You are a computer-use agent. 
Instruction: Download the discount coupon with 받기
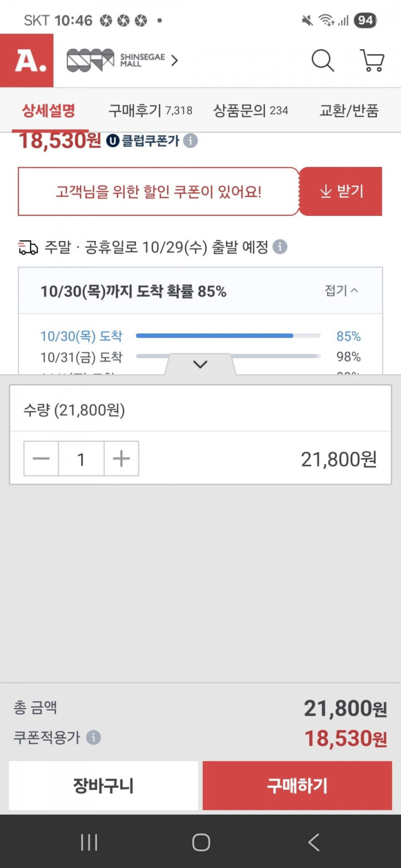tap(341, 191)
